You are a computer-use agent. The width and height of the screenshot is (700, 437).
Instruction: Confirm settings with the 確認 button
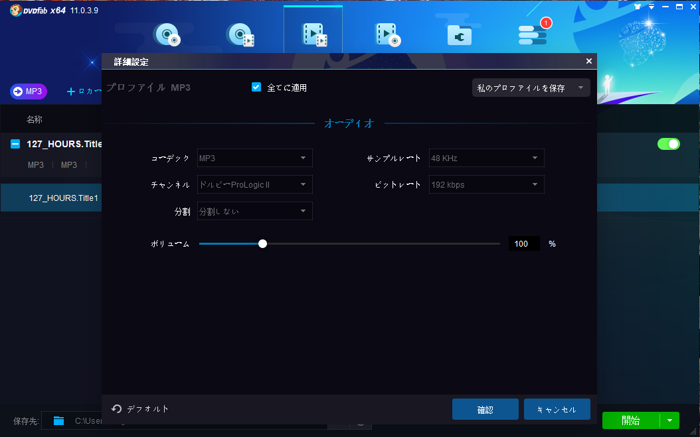pos(485,409)
